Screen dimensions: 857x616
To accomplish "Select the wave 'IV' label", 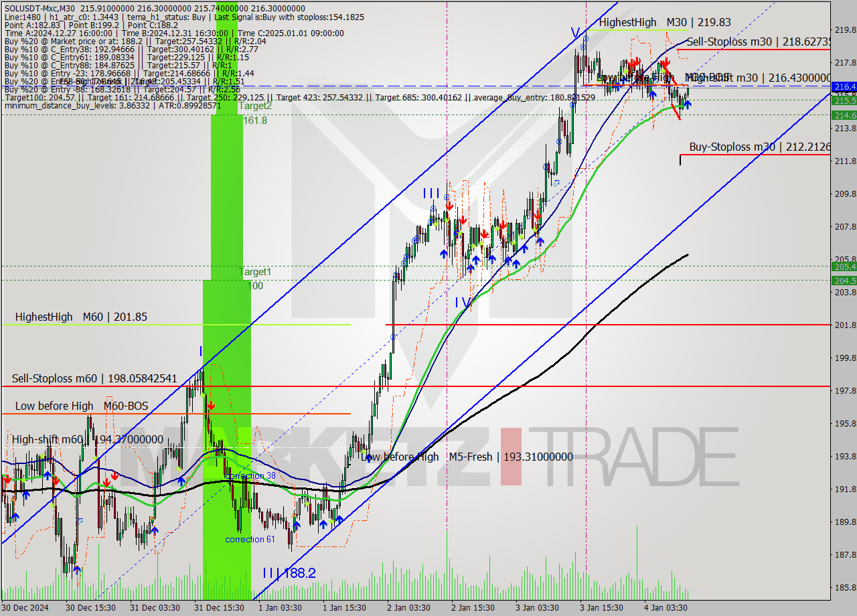I will (x=463, y=303).
